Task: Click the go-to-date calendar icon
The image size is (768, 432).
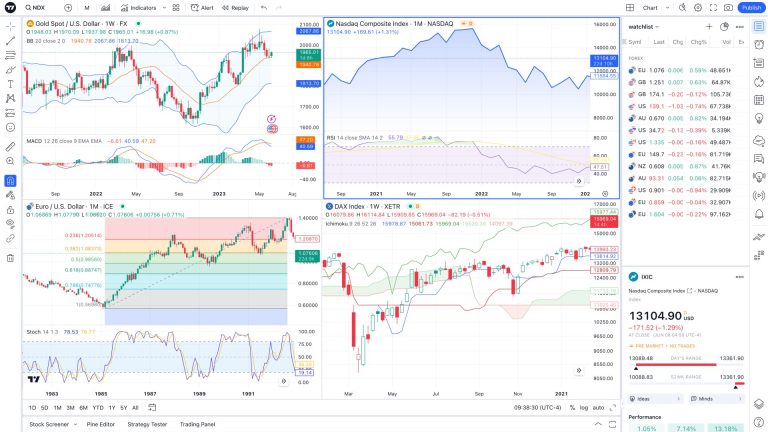Action: click(152, 408)
